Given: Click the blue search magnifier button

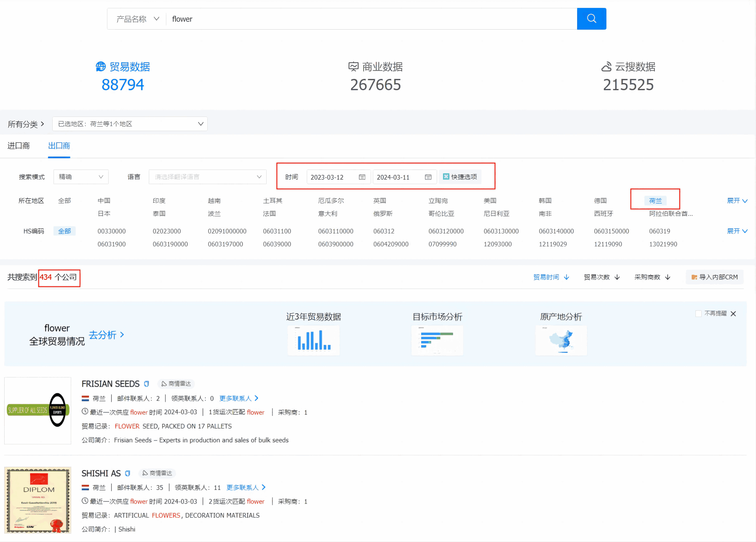Looking at the screenshot, I should pos(591,19).
